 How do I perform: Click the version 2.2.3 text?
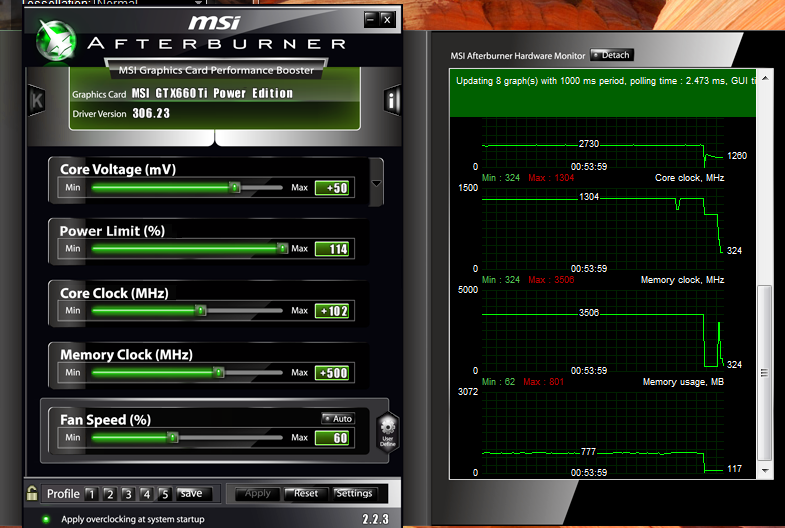tap(375, 519)
